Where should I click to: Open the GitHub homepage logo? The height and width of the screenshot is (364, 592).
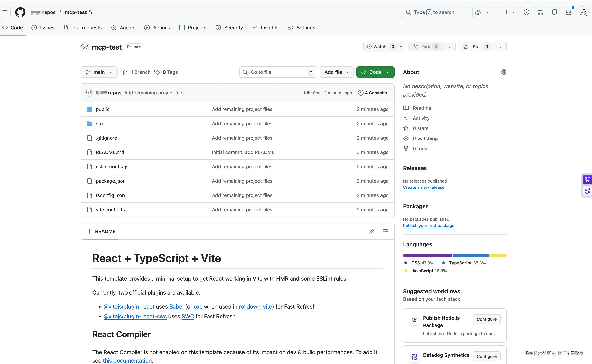pyautogui.click(x=20, y=12)
